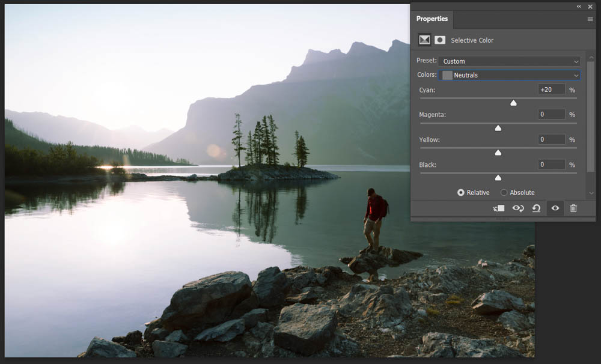Click the Yellow percentage field
The height and width of the screenshot is (364, 601).
[x=551, y=139]
